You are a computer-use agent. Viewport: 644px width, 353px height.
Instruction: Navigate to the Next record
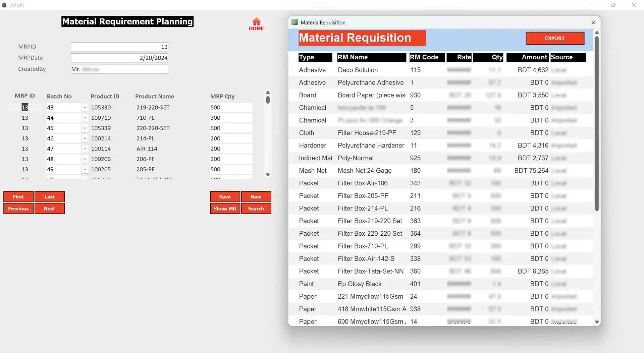49,209
